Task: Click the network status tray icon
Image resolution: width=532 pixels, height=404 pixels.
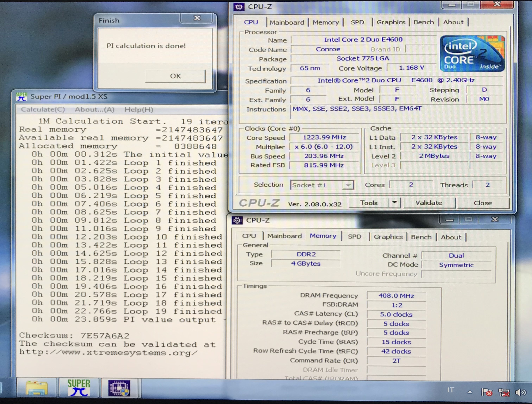Action: coord(504,393)
